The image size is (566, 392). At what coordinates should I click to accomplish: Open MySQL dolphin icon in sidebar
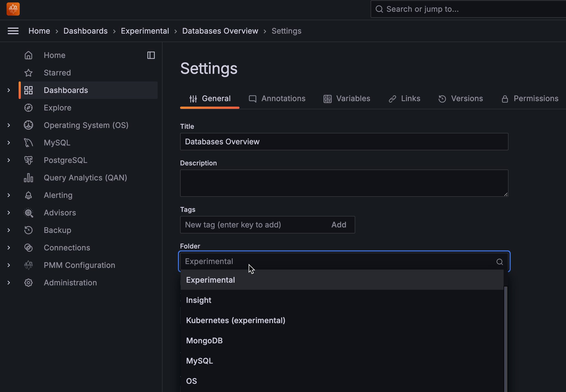click(28, 143)
